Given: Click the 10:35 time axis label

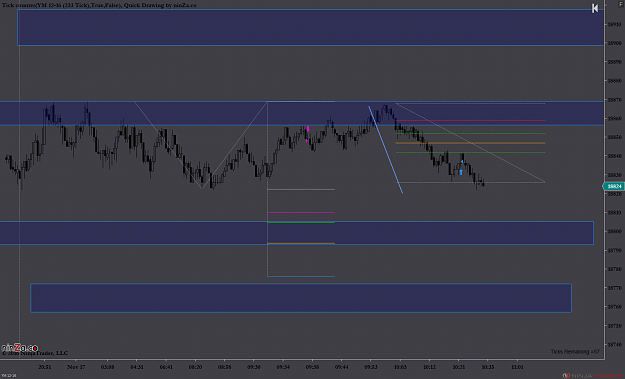Looking at the screenshot, I should click(x=488, y=367).
